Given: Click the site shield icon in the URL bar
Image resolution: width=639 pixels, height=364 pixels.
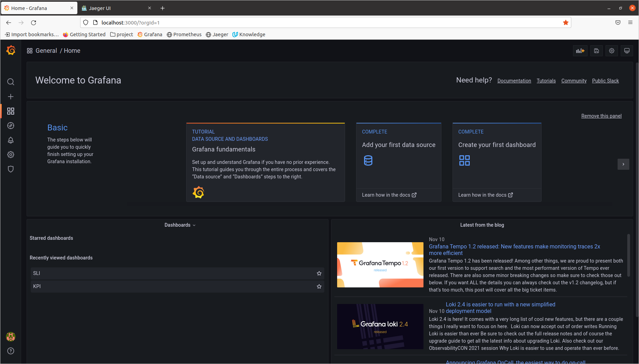Looking at the screenshot, I should 86,23.
